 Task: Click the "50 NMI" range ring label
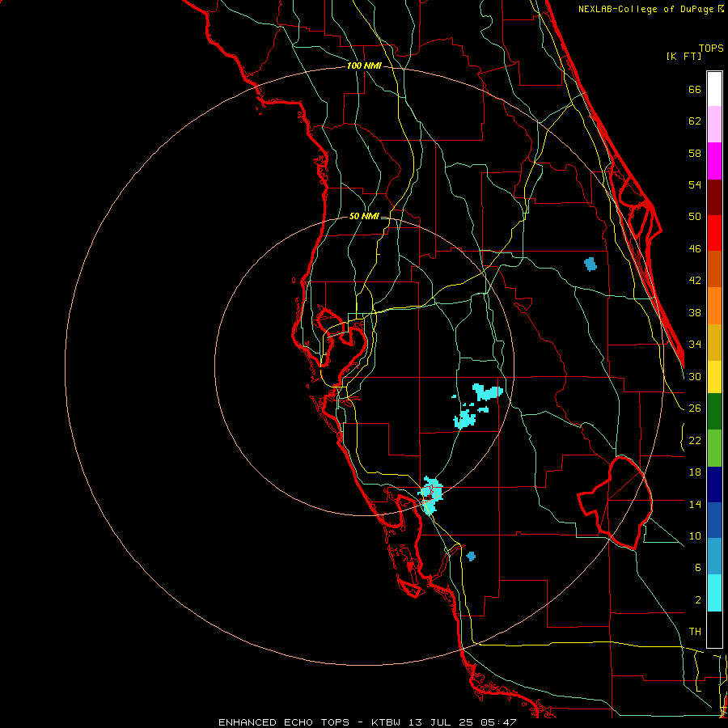click(364, 216)
